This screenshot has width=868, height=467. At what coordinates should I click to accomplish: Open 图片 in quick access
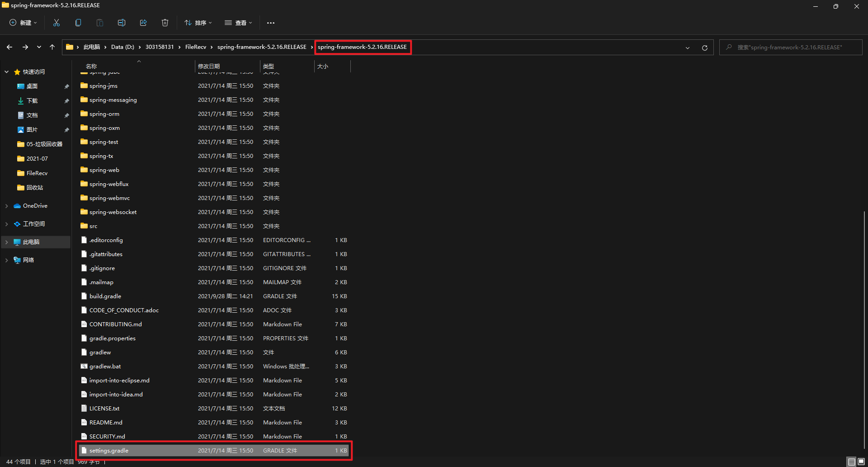click(x=32, y=130)
